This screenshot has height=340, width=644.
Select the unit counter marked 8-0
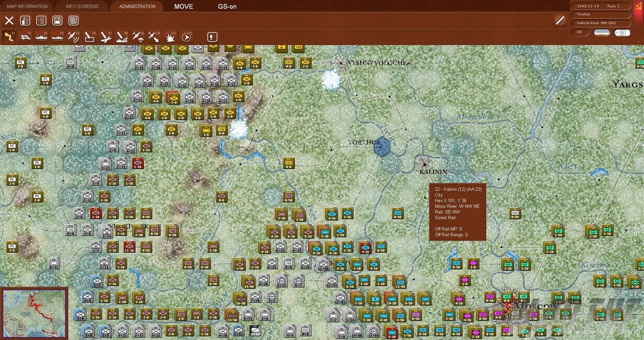click(x=222, y=197)
